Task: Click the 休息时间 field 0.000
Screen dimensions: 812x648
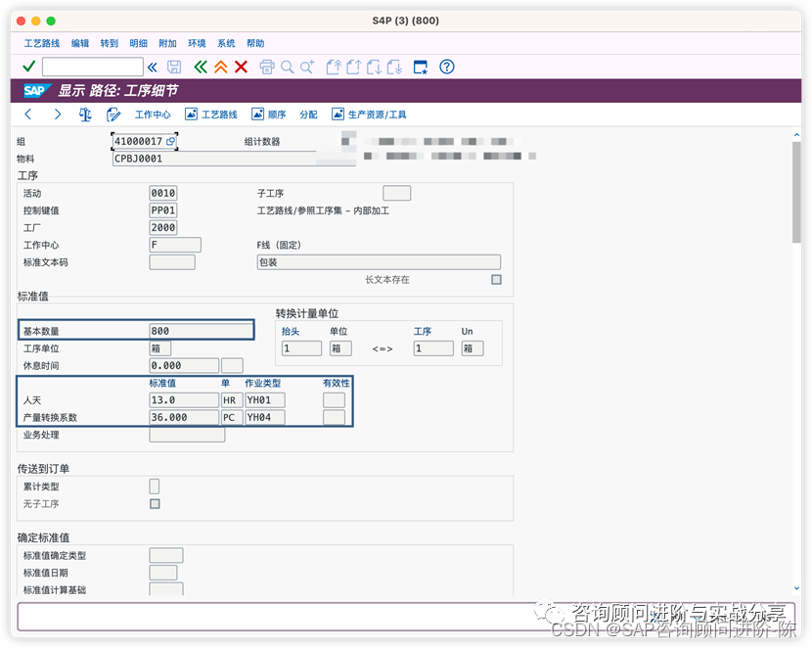Action: (184, 365)
